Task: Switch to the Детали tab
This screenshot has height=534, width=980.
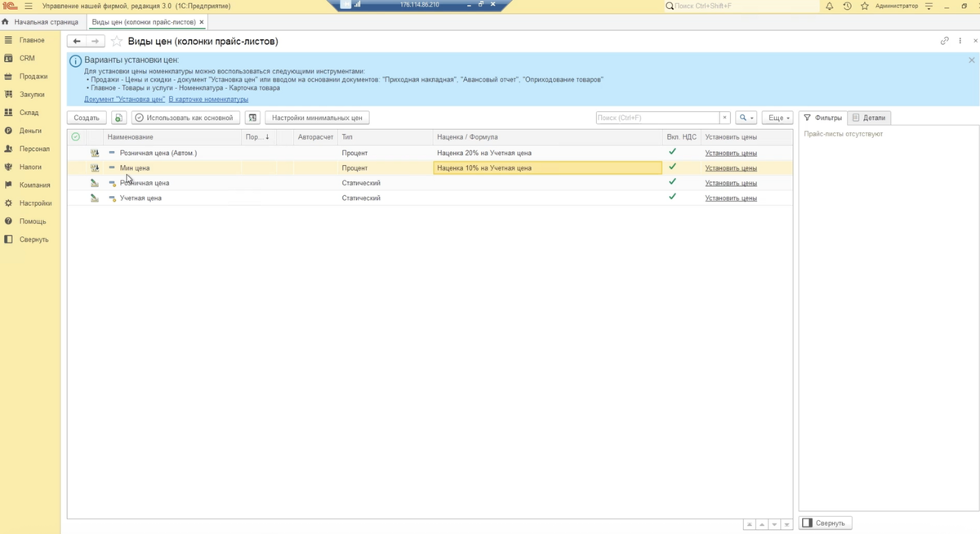Action: click(x=869, y=118)
